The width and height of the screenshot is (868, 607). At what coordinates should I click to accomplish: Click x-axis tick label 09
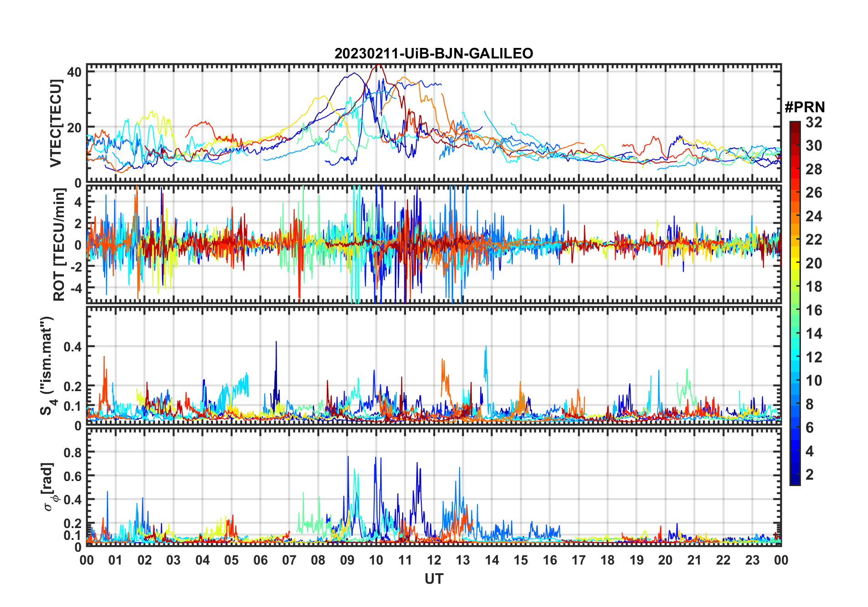click(347, 560)
